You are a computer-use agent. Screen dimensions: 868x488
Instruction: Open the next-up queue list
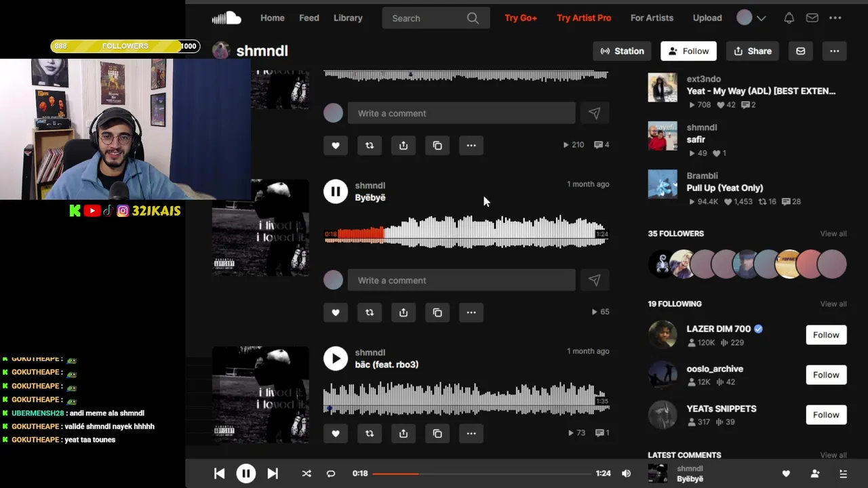(844, 474)
